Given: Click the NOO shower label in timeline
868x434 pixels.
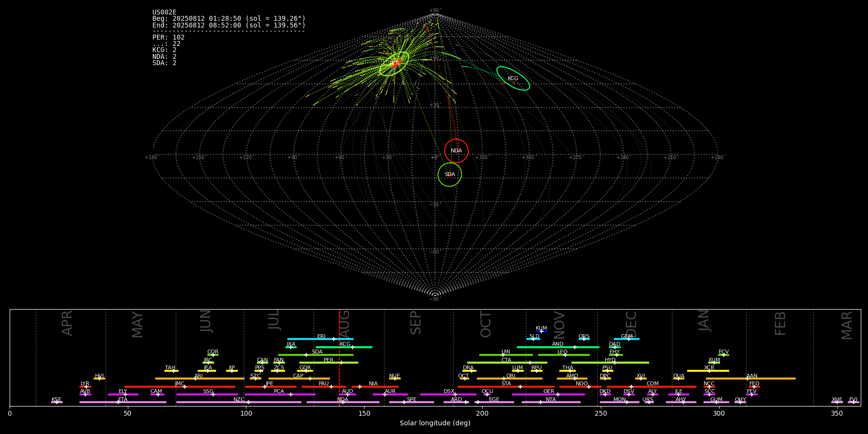Looking at the screenshot, I should pos(582,384).
